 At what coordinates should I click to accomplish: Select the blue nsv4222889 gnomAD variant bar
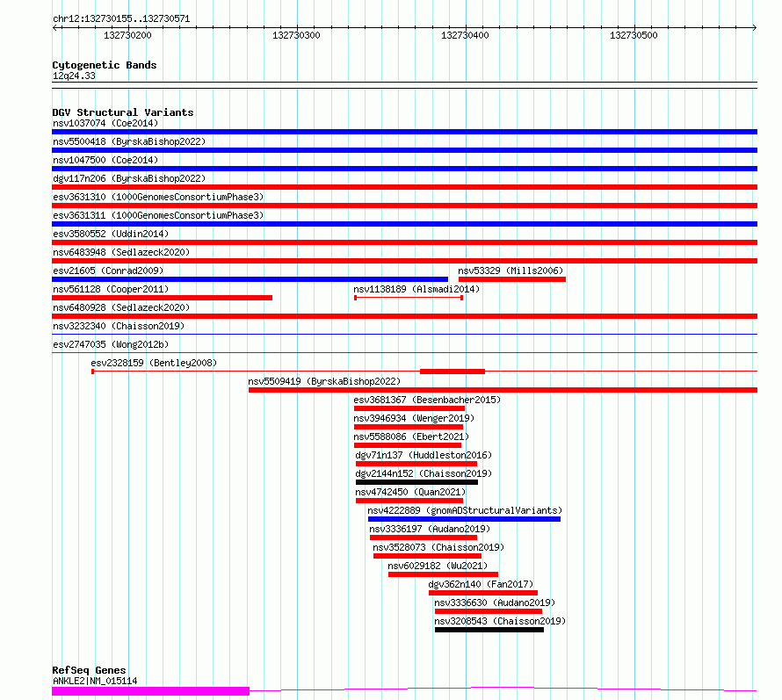tap(464, 519)
